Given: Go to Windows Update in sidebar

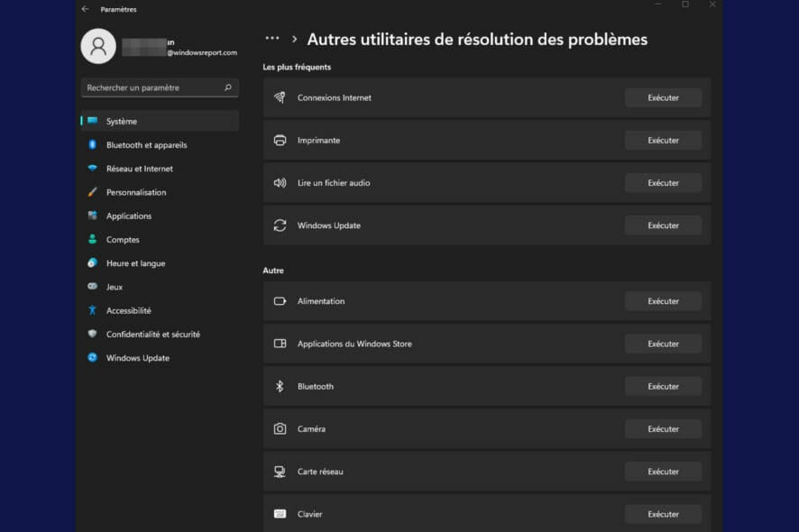Looking at the screenshot, I should [160, 358].
